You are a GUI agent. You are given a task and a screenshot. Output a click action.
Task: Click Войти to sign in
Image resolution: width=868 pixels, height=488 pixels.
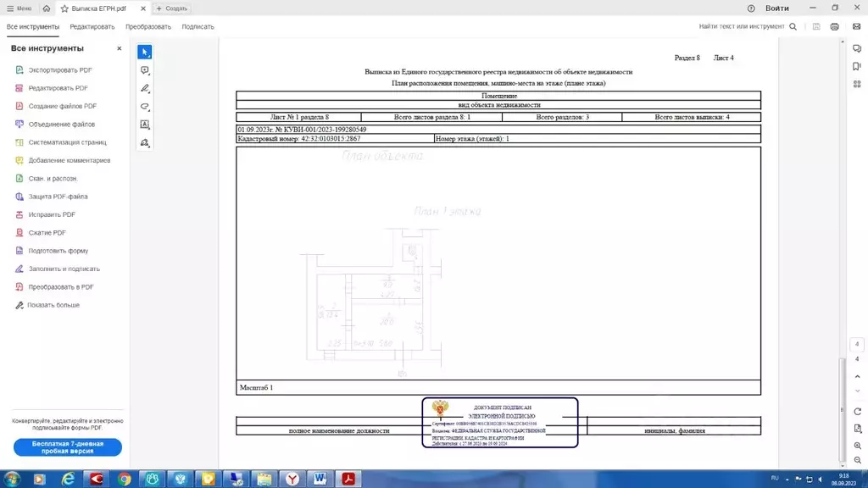[776, 8]
